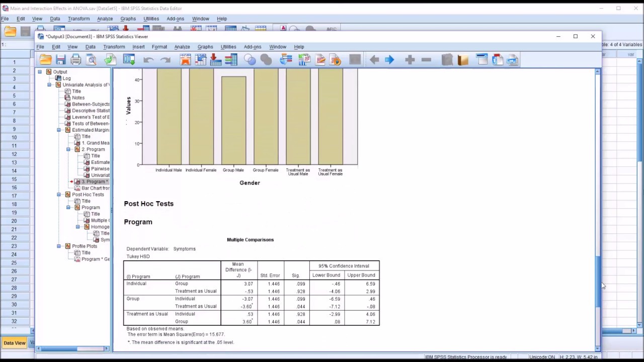Click the Viewer vertical scrollbar thumb

(598, 281)
